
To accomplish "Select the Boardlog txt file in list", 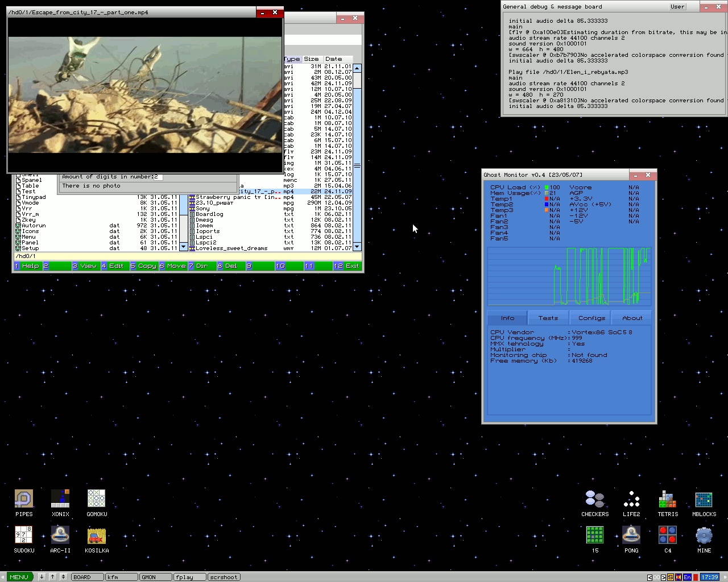I will click(x=209, y=214).
